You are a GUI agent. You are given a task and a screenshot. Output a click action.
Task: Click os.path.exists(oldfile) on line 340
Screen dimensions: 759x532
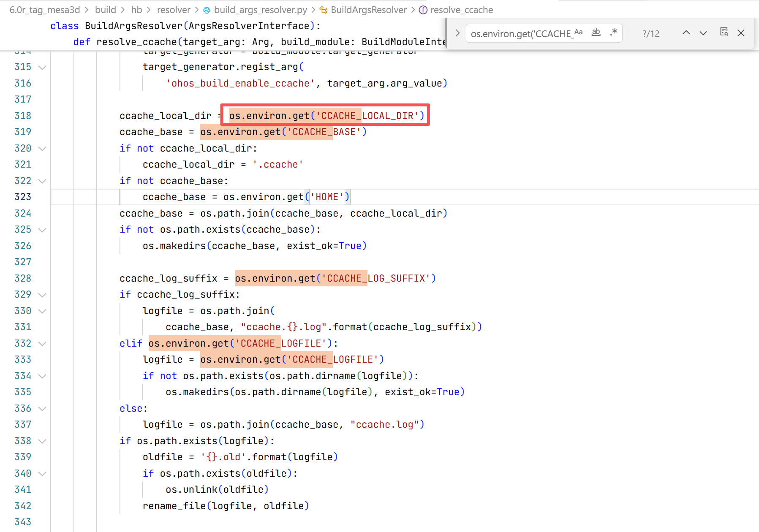(226, 473)
